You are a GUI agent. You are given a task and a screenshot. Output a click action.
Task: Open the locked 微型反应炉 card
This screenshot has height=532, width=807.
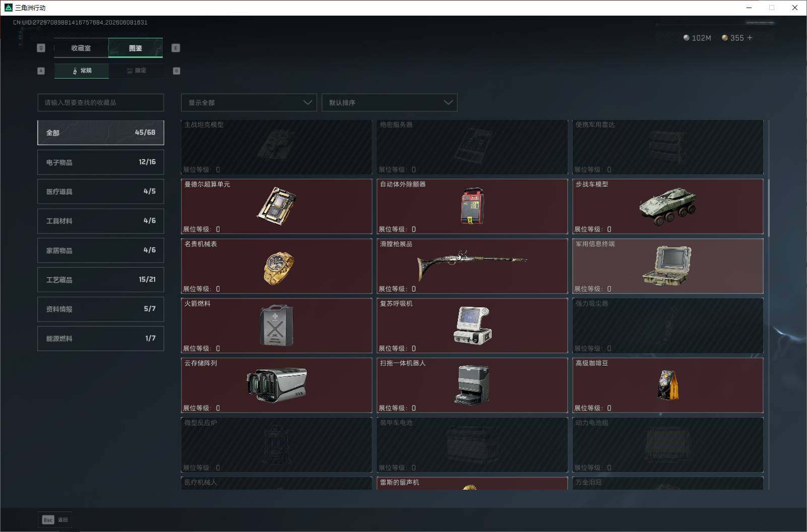click(277, 445)
